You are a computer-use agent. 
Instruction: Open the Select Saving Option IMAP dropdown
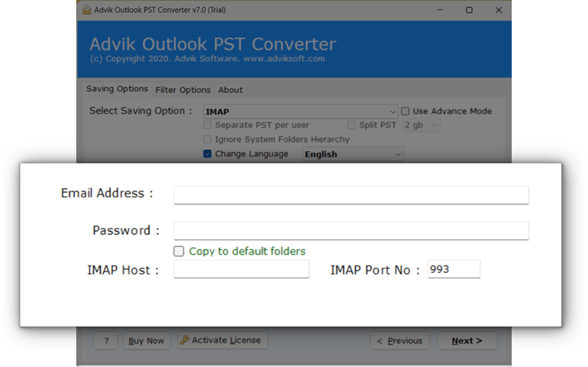(300, 111)
